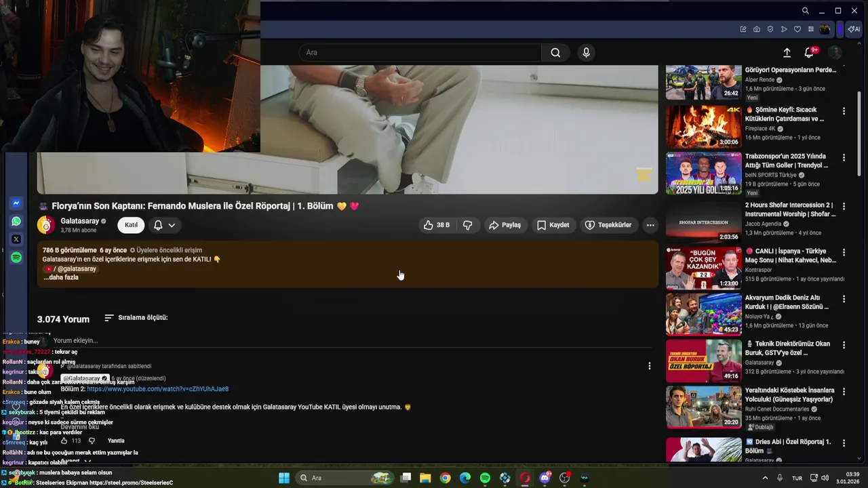Click the 3.074 Yorum comments count
Image resolution: width=868 pixels, height=488 pixels.
click(63, 319)
